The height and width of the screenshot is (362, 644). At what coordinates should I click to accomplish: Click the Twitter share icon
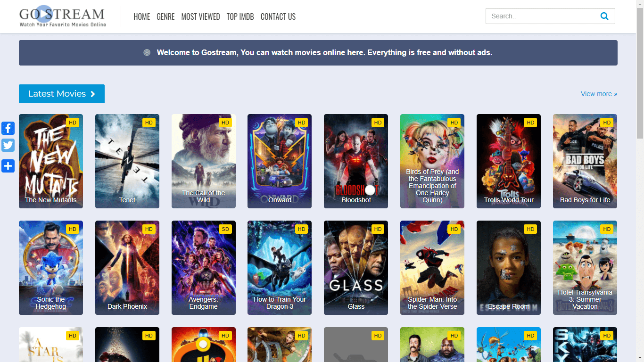(8, 145)
